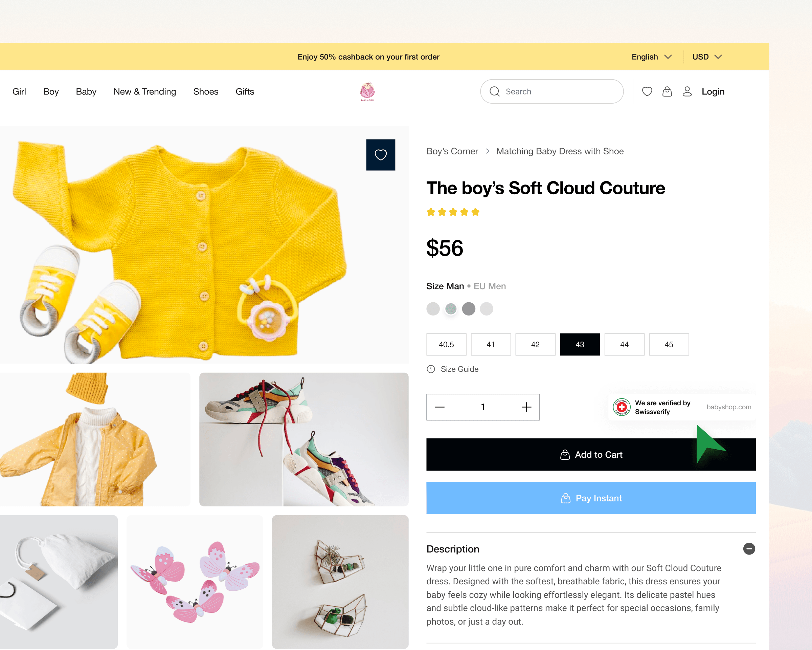This screenshot has width=812, height=650.
Task: Select the dark gray color swatch
Action: click(x=469, y=309)
